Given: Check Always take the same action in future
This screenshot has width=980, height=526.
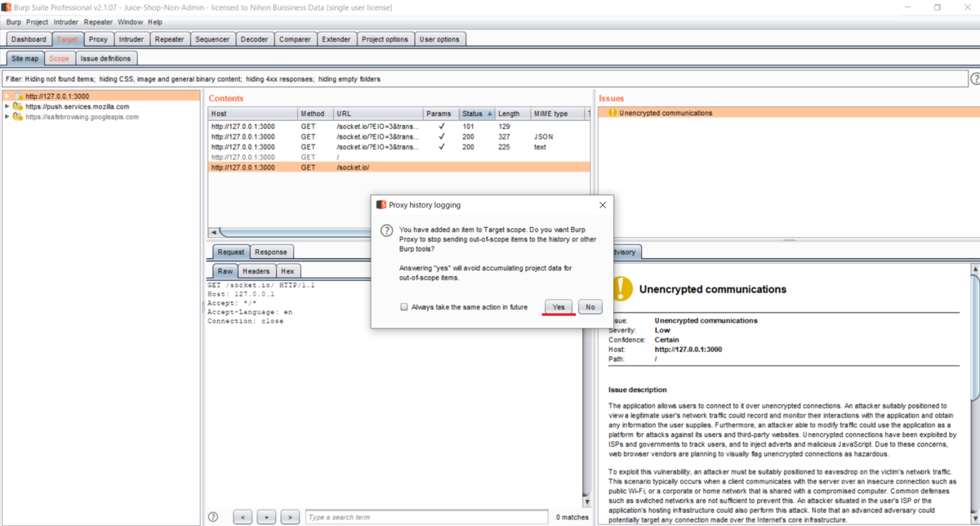Looking at the screenshot, I should (x=403, y=307).
